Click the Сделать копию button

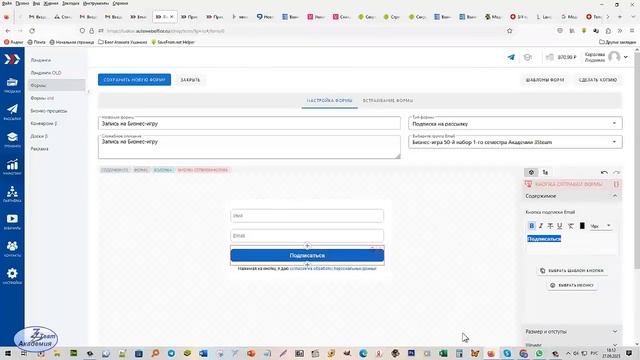[x=598, y=80]
